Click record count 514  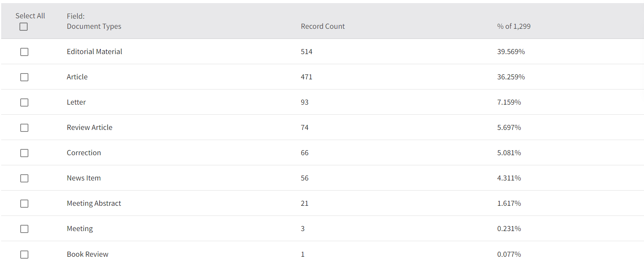(x=306, y=52)
